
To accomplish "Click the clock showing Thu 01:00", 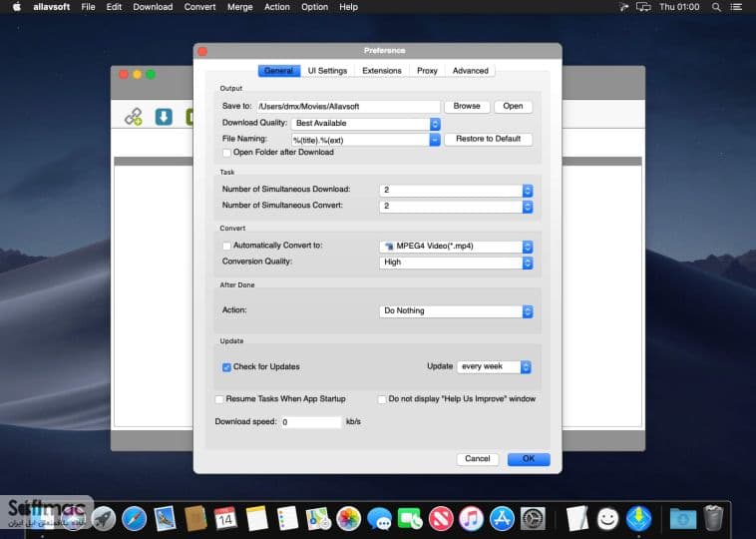I will tap(679, 7).
